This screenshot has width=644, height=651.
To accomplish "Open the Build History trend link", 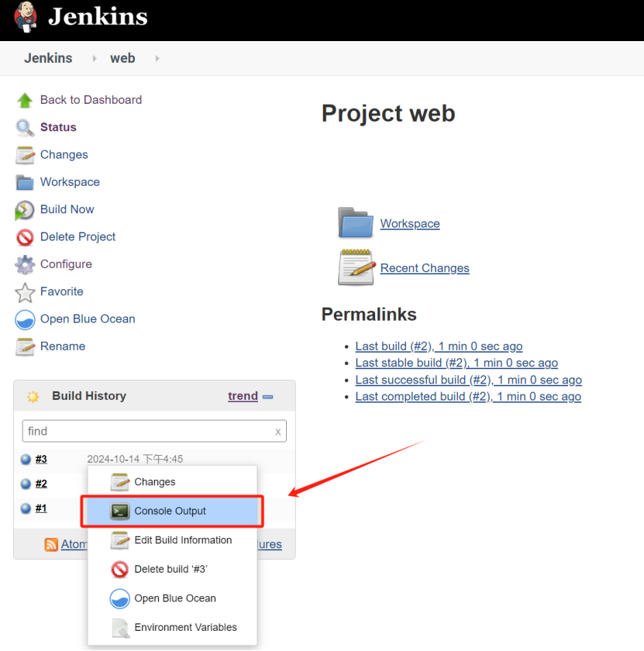I will [x=243, y=396].
